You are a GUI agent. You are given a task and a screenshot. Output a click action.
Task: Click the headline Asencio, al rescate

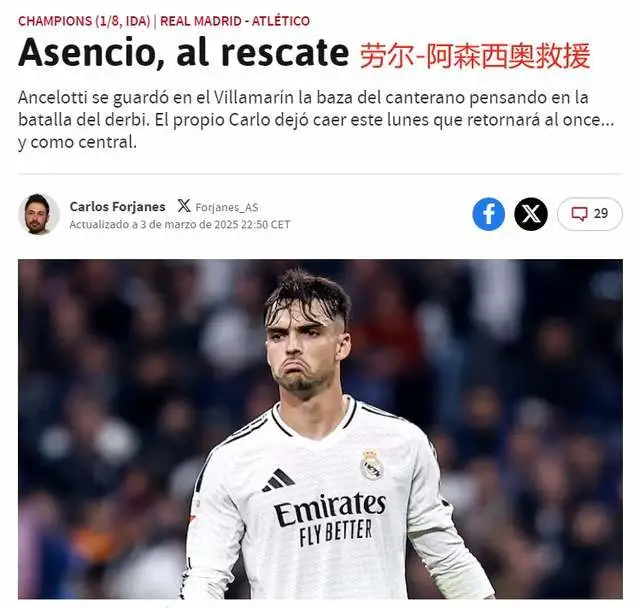click(184, 53)
